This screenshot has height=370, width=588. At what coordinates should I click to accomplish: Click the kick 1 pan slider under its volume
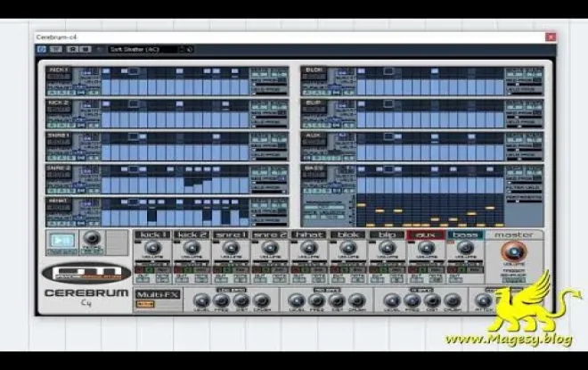pos(152,262)
